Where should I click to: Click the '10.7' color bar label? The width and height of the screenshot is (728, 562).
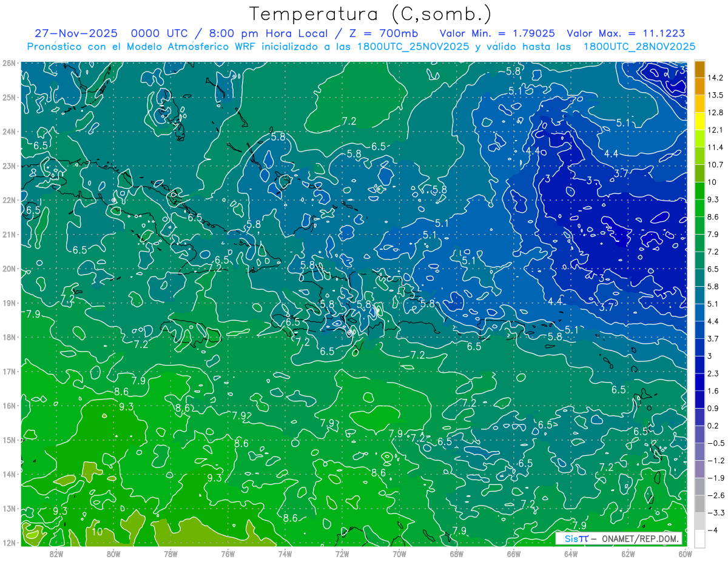pyautogui.click(x=716, y=164)
